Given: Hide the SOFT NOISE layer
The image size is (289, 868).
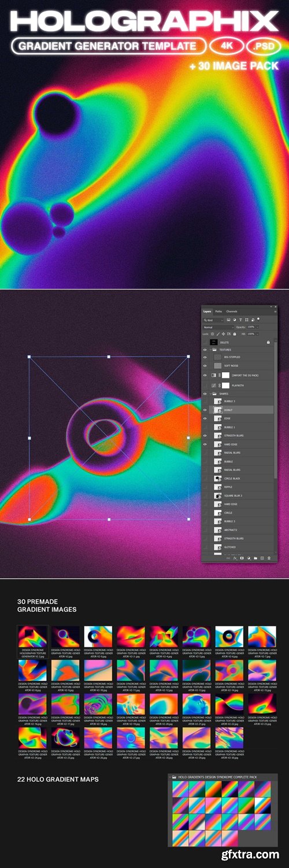Looking at the screenshot, I should (x=205, y=366).
